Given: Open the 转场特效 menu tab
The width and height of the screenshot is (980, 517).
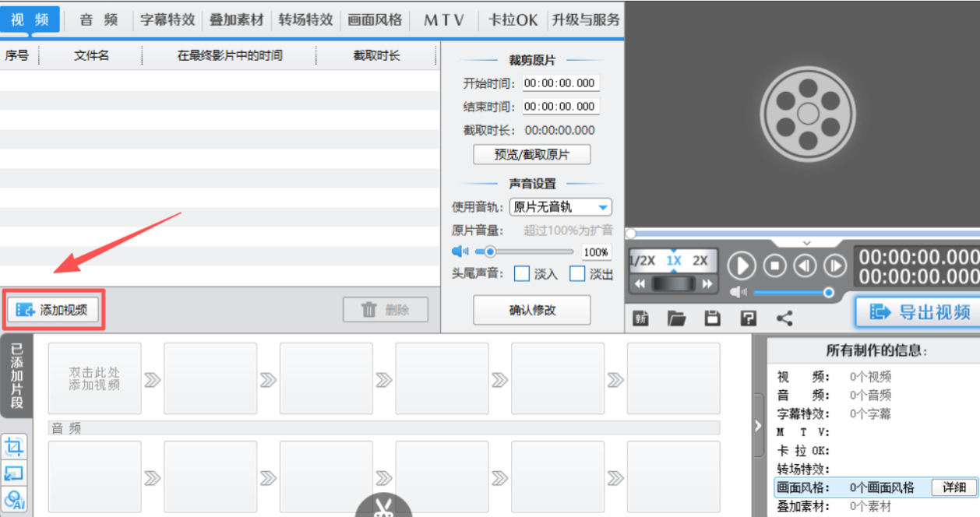Looking at the screenshot, I should pos(305,19).
